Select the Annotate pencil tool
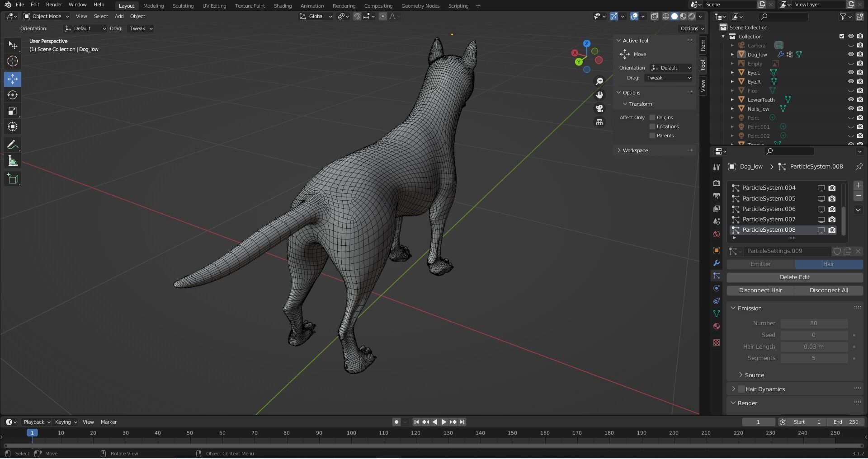This screenshot has height=459, width=868. click(x=13, y=145)
